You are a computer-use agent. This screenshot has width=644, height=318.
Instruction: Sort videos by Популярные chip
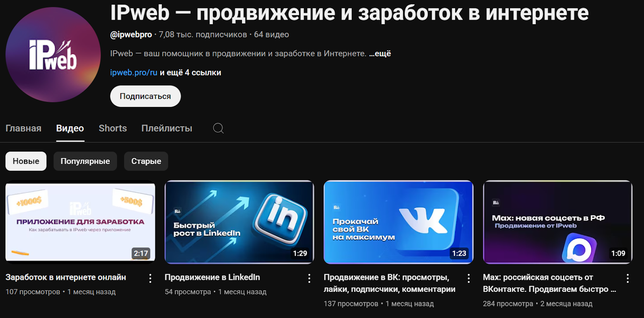[85, 161]
